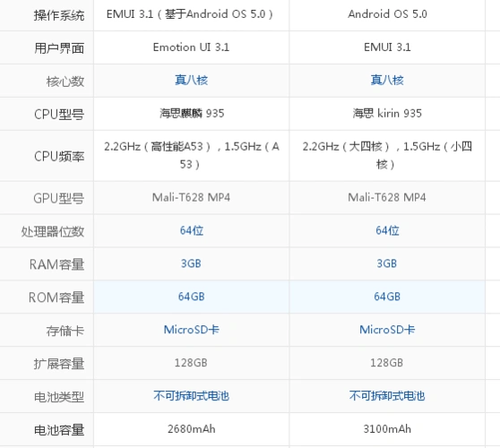Click the RAM容量 row label
Image resolution: width=500 pixels, height=448 pixels.
[57, 264]
